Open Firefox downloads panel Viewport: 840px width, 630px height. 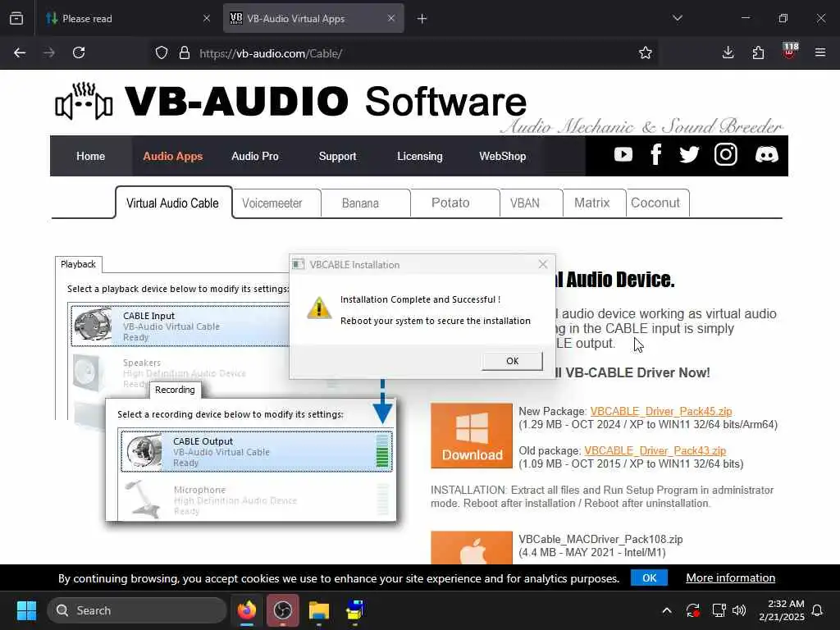(x=728, y=52)
